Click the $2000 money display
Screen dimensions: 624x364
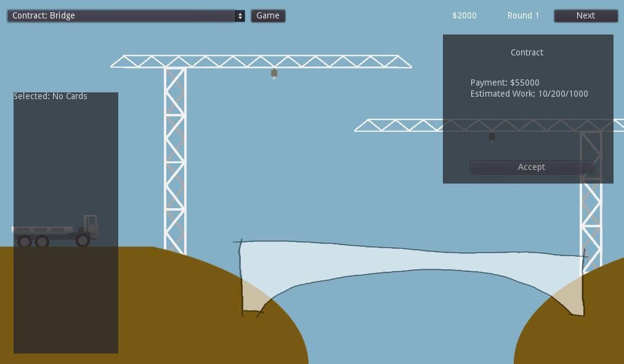click(x=464, y=15)
